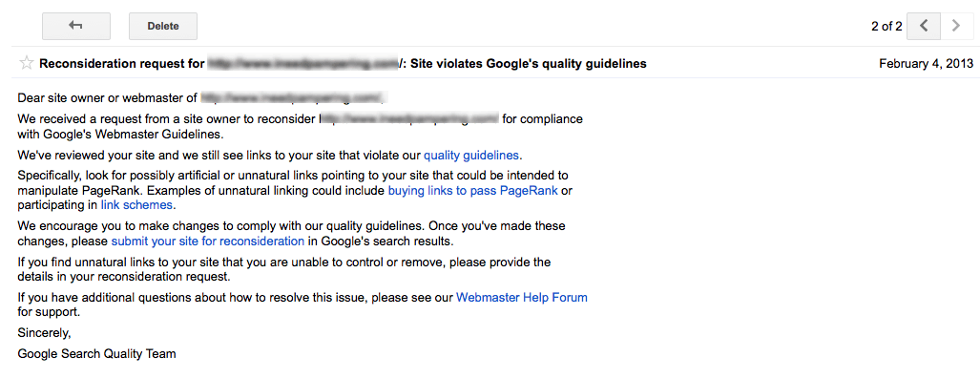
Task: Delete this email message
Action: click(163, 26)
